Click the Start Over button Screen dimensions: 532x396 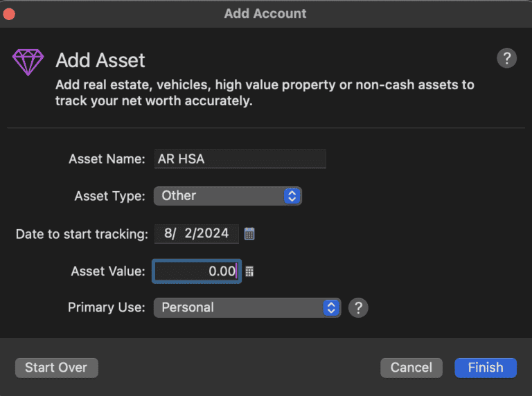pyautogui.click(x=57, y=368)
